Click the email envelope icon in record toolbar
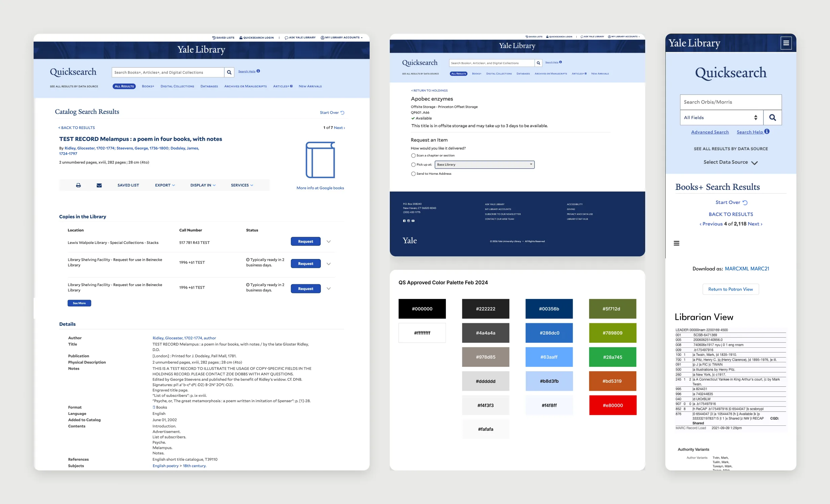The image size is (830, 504). [x=99, y=185]
